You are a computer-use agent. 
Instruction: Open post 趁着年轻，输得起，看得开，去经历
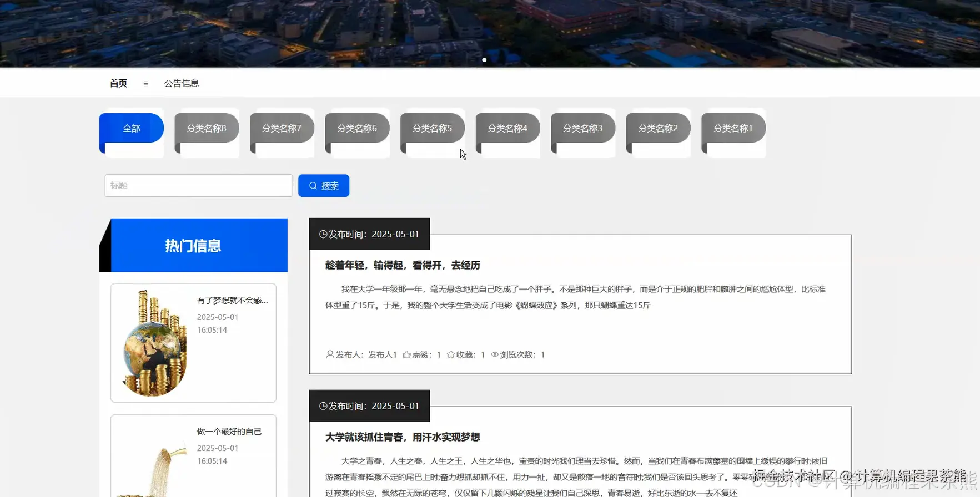[x=403, y=265]
